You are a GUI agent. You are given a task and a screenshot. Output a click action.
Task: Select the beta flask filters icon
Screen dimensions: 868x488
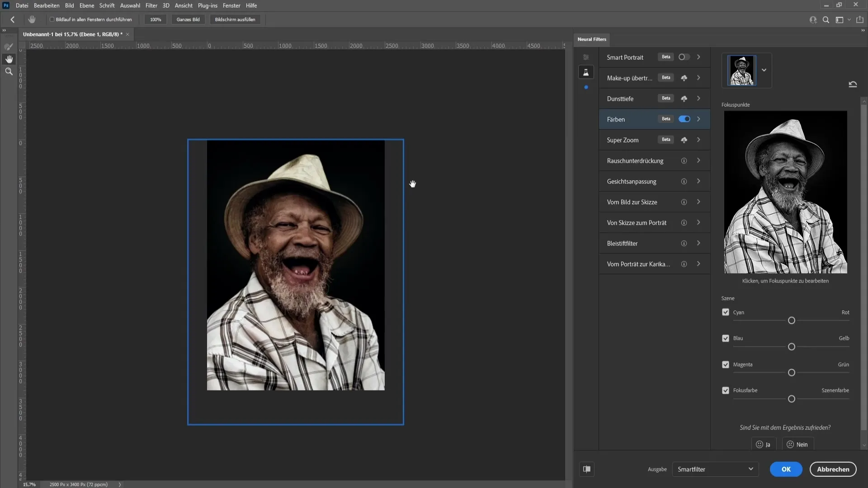coord(586,72)
